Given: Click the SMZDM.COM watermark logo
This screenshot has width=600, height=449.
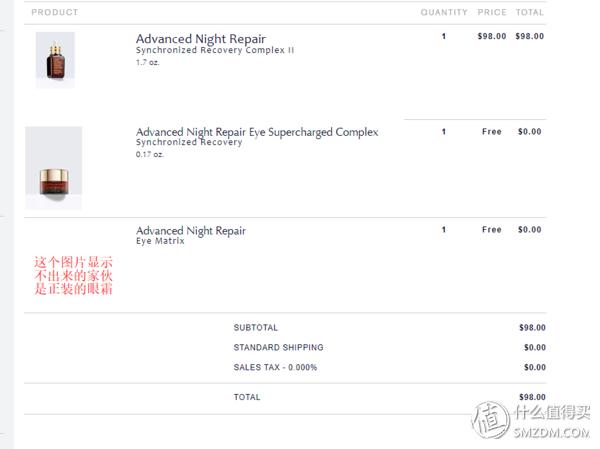Looking at the screenshot, I should click(531, 420).
